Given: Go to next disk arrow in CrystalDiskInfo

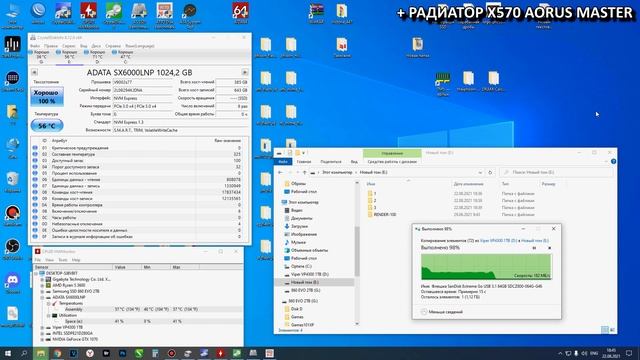Looking at the screenshot, I should 244,72.
